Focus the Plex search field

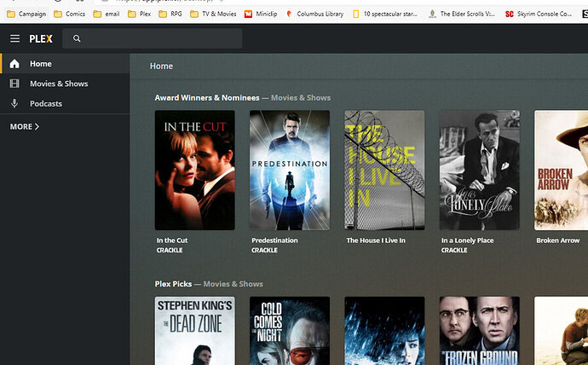point(153,38)
